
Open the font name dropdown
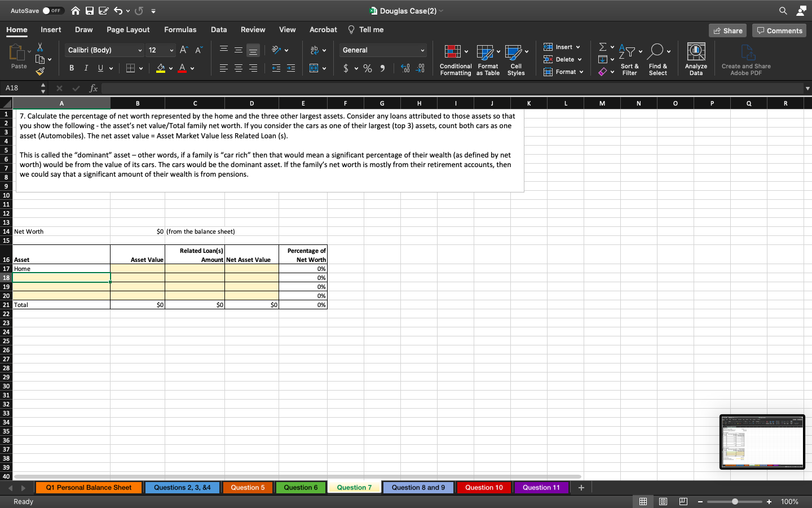pos(139,50)
